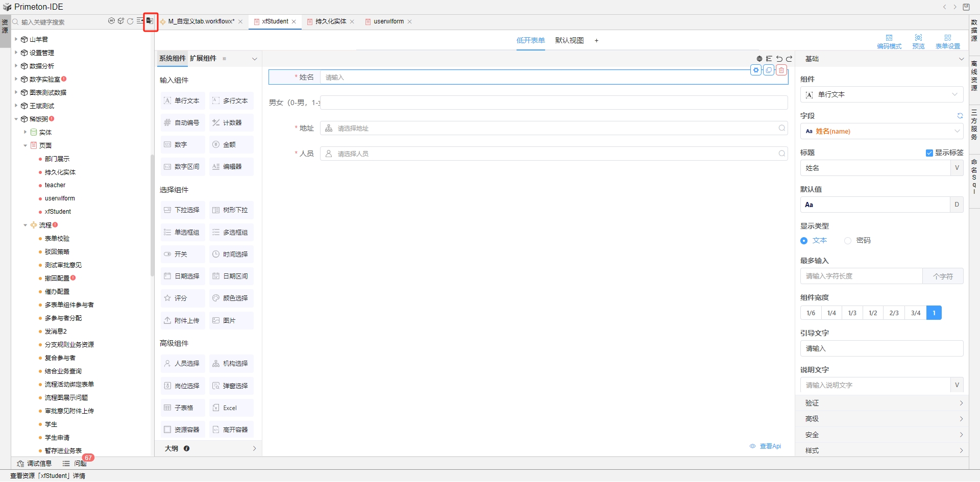980x482 pixels.
Task: Switch to 编码模式 via its icon
Action: click(890, 41)
